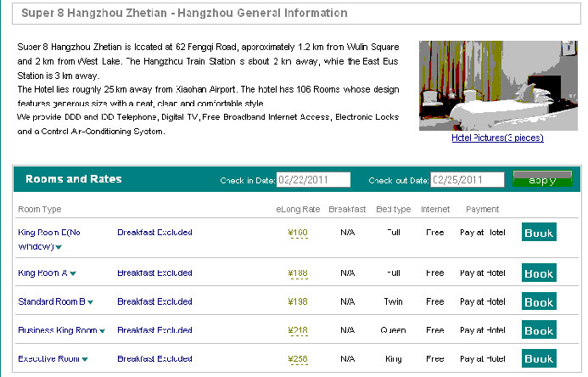Viewport: 588px width, 377px height.
Task: Click the ¥188 rate price
Action: [298, 273]
